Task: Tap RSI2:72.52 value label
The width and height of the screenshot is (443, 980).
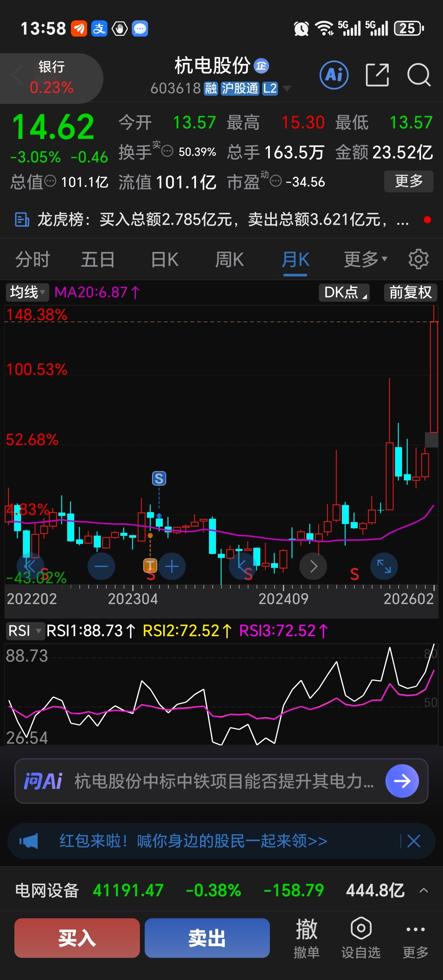Action: click(187, 631)
